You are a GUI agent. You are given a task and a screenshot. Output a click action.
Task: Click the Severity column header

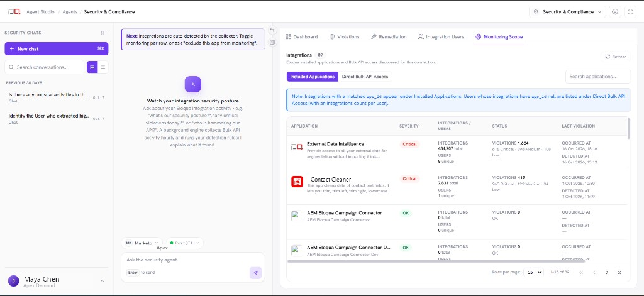(409, 126)
